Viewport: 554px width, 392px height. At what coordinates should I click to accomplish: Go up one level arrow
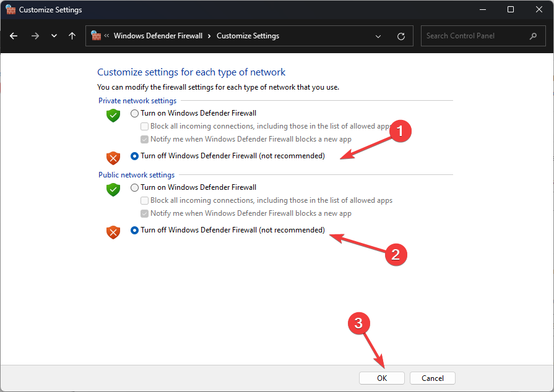click(x=72, y=36)
